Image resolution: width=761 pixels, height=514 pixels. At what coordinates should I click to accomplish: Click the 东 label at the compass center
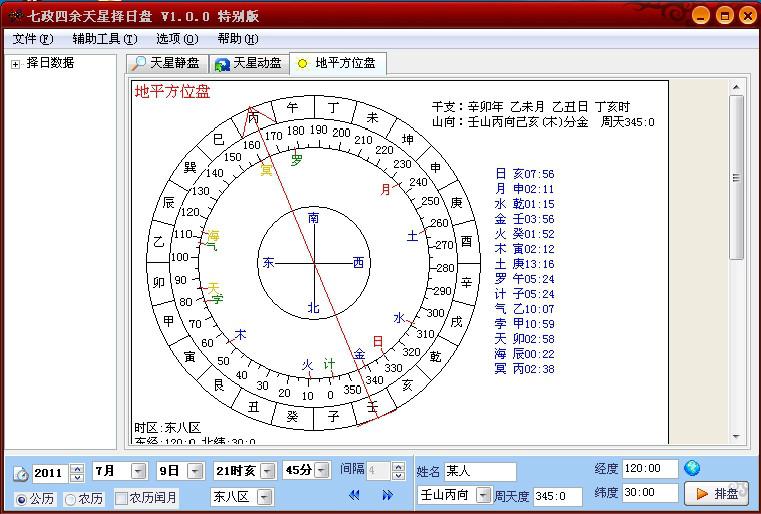268,263
